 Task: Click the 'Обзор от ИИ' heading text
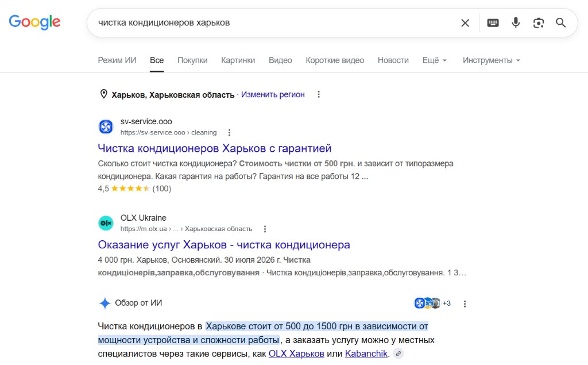click(138, 303)
